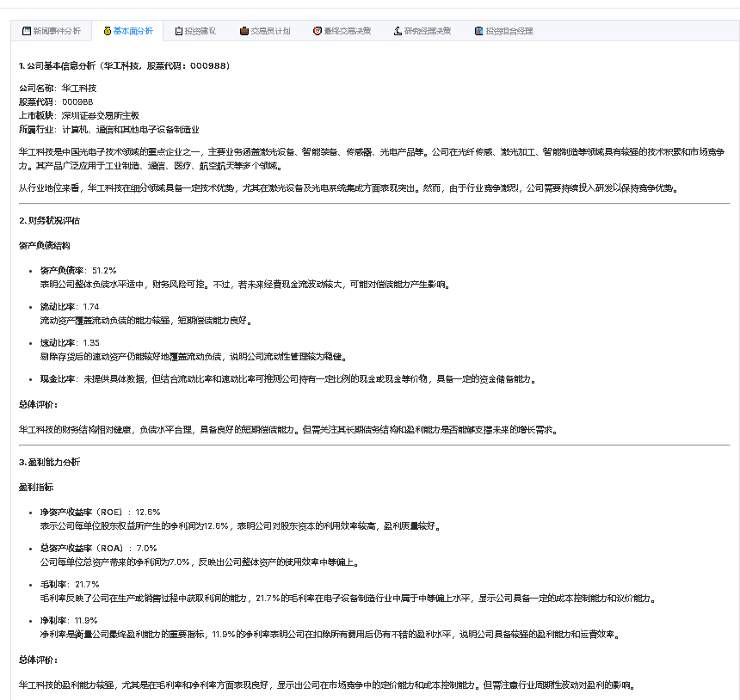This screenshot has width=740, height=700.
Task: Click the paragraph starting 从行业地位来看
Action: 349,188
